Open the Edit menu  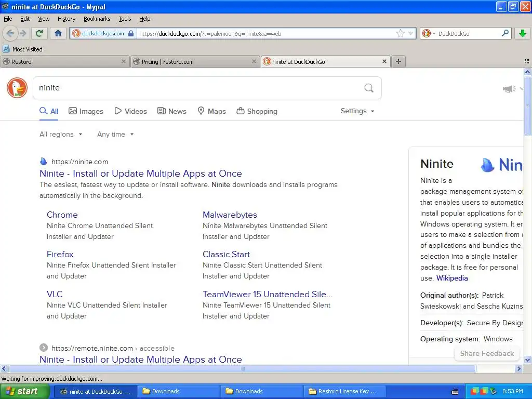click(x=25, y=19)
